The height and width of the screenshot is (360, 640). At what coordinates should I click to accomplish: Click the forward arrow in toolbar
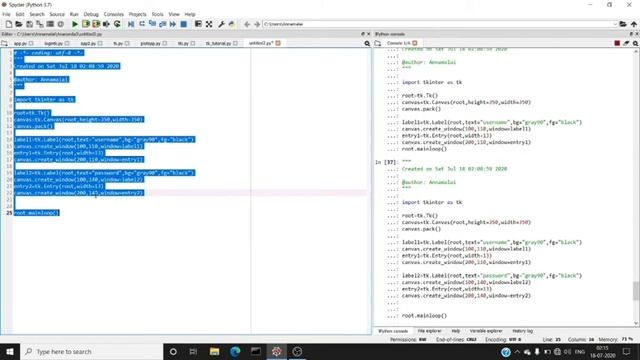257,24
